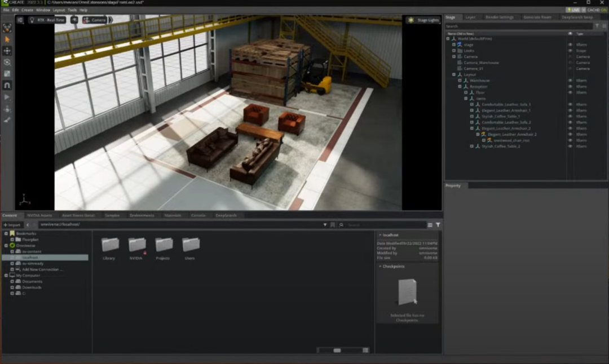Switch to the Render Settings tab
Viewport: 609px width, 364px height.
[x=499, y=17]
